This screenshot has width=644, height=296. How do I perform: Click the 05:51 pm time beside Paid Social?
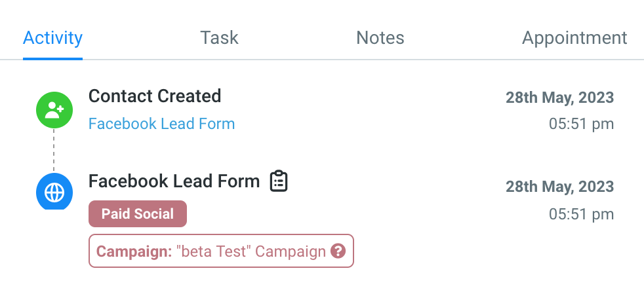click(x=581, y=213)
